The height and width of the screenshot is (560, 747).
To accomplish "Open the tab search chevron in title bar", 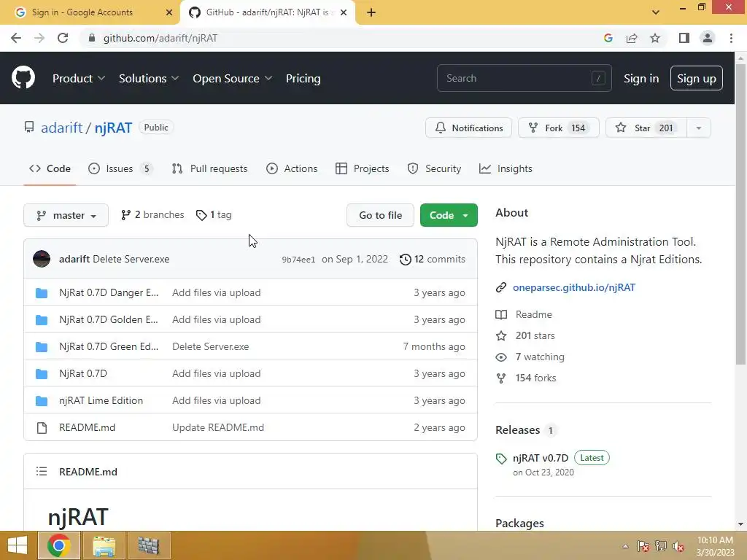I will pyautogui.click(x=656, y=12).
